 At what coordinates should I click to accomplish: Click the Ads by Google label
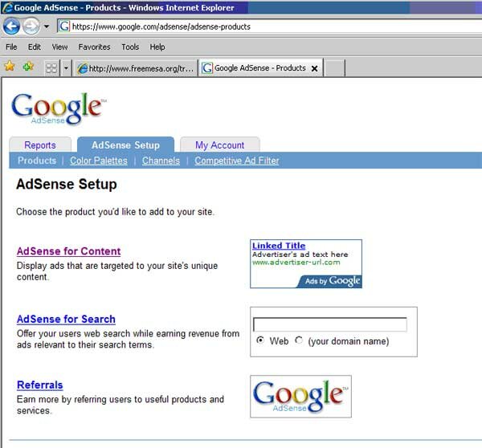click(x=330, y=281)
